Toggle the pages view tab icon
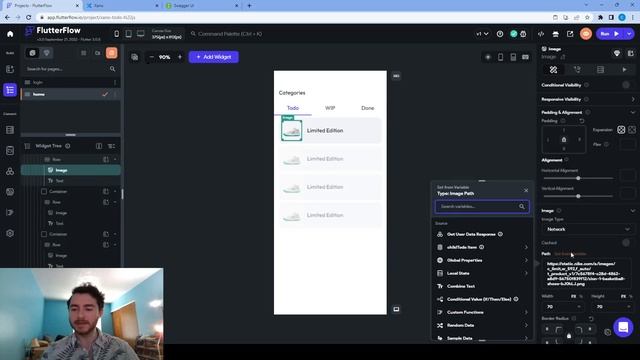Screen dimensions: 640x360 click(33, 53)
